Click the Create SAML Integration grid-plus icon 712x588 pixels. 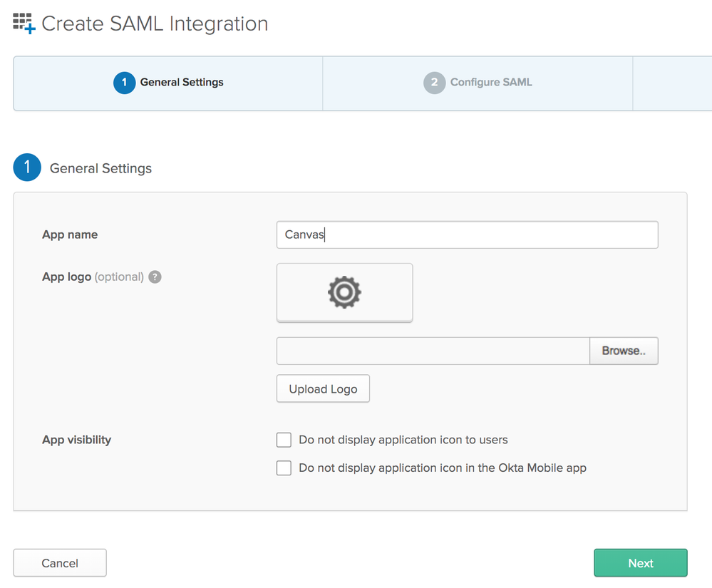[24, 24]
